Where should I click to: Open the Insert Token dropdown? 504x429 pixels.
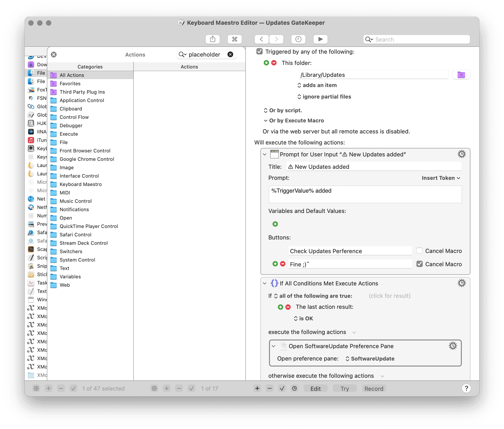(x=441, y=178)
